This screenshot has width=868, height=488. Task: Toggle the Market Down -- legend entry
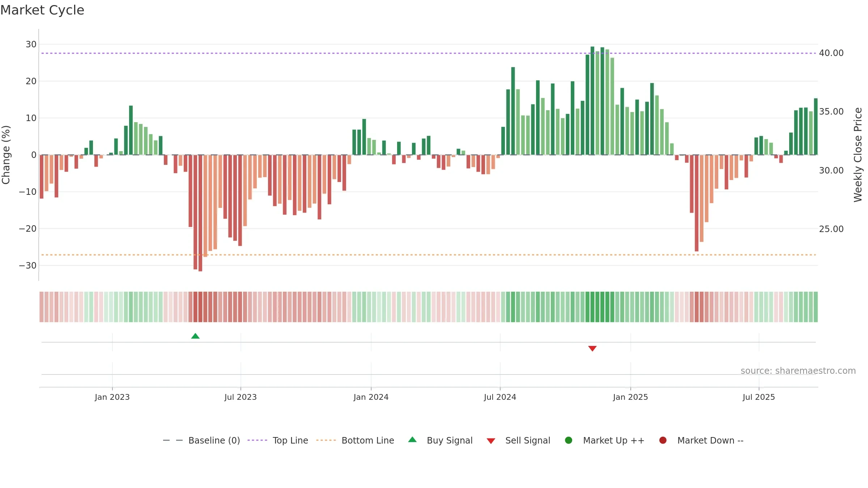701,441
